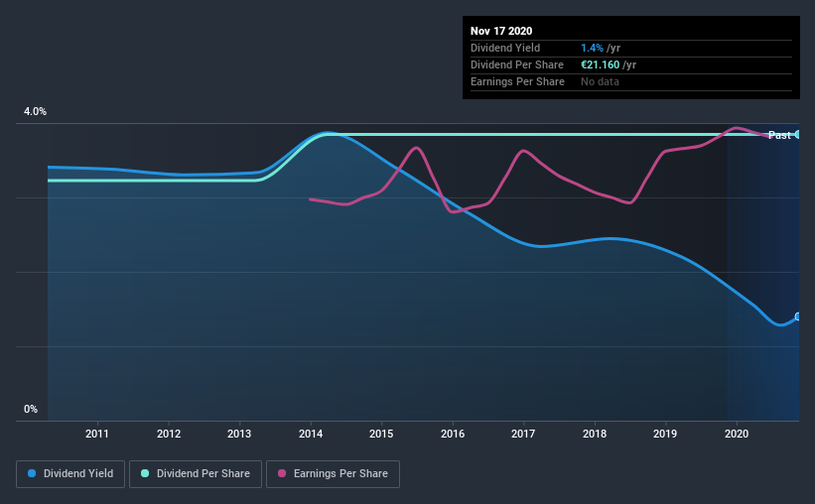Select the 2012 x-axis label
This screenshot has height=504, width=815.
[169, 434]
